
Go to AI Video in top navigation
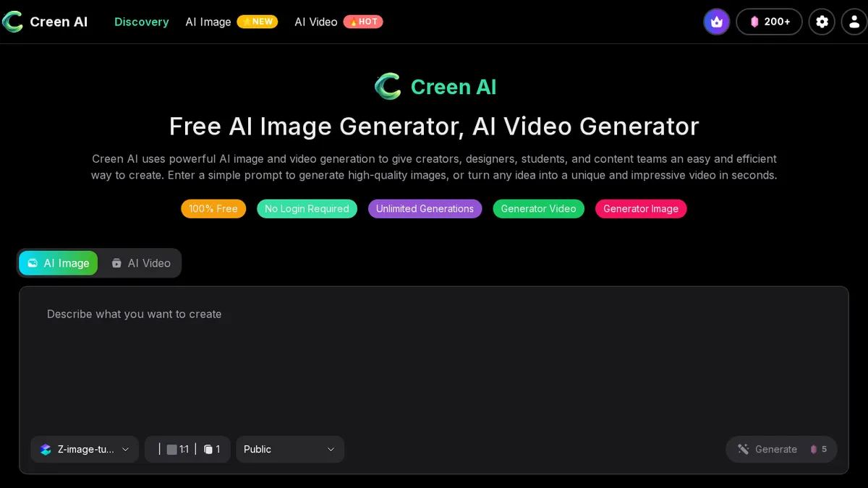tap(316, 22)
